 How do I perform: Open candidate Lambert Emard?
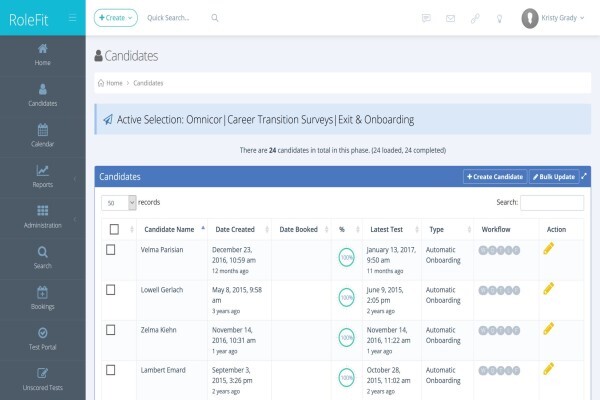[x=163, y=370]
